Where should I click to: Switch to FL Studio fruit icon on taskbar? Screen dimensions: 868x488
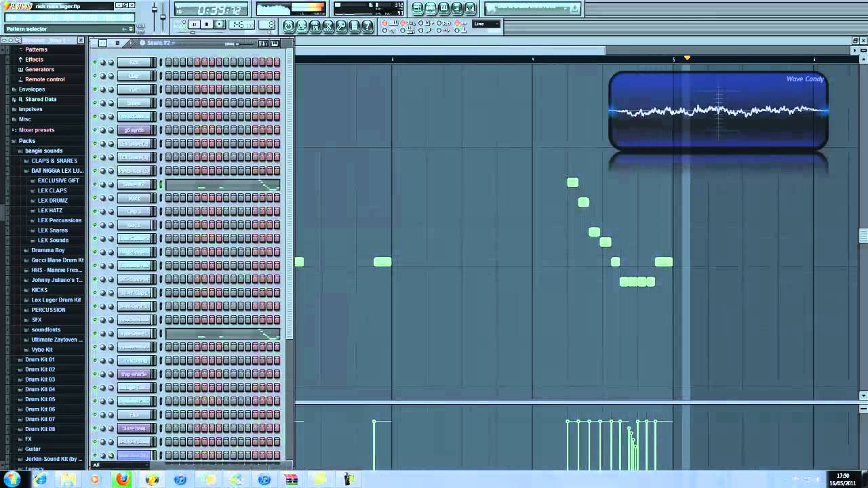coord(152,479)
